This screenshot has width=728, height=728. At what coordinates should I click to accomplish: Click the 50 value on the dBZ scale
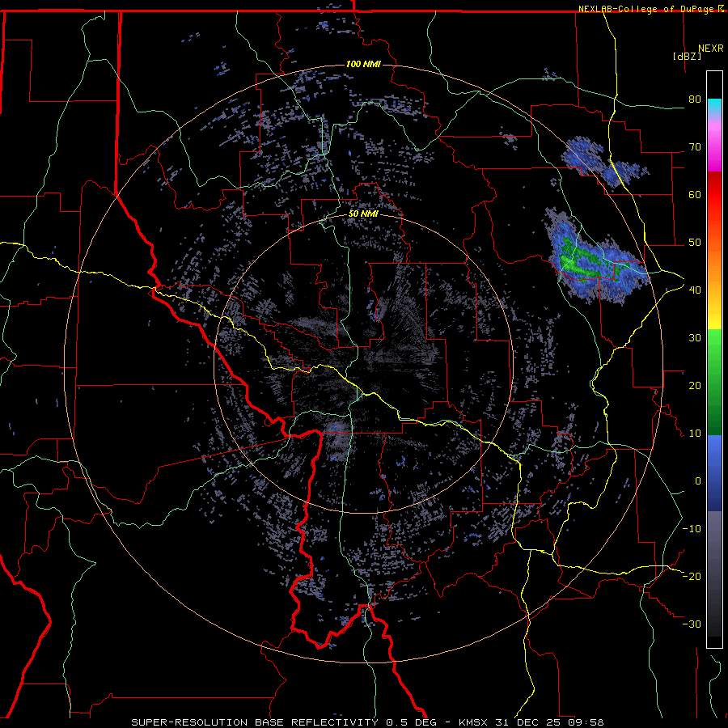point(695,243)
